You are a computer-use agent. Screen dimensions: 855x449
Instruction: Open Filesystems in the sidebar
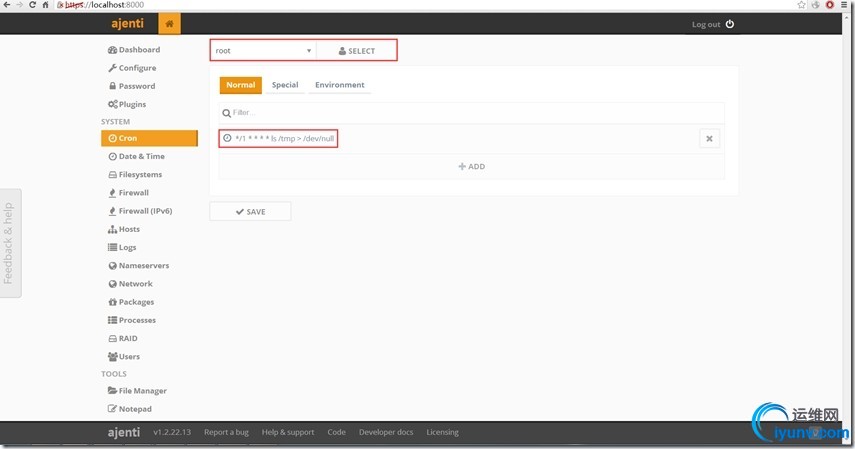(135, 175)
